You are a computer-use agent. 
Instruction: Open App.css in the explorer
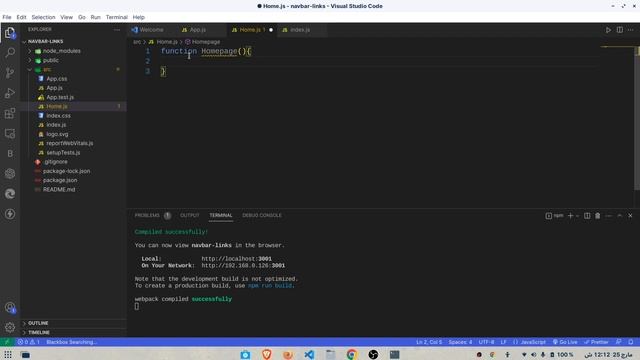(x=57, y=79)
